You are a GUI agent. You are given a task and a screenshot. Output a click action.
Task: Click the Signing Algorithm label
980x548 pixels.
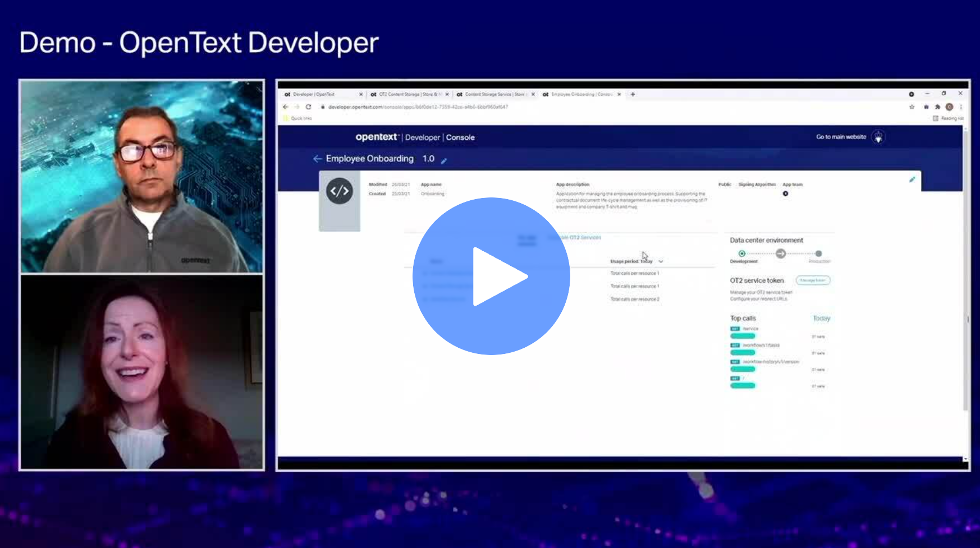click(757, 185)
